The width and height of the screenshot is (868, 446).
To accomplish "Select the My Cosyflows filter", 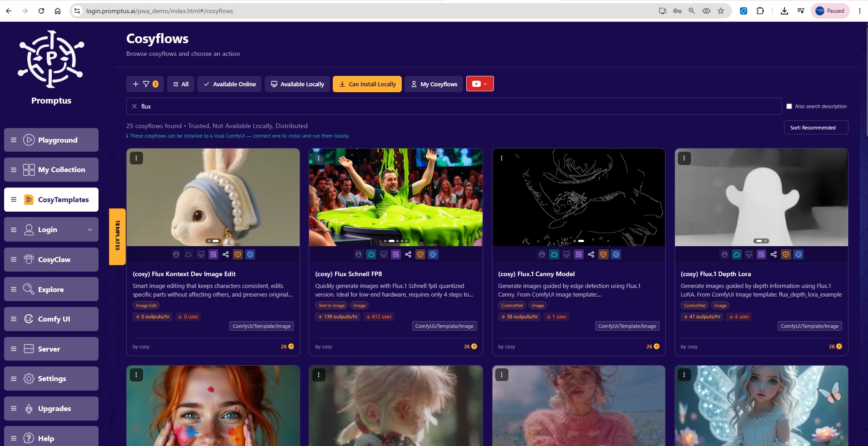I will tap(434, 84).
